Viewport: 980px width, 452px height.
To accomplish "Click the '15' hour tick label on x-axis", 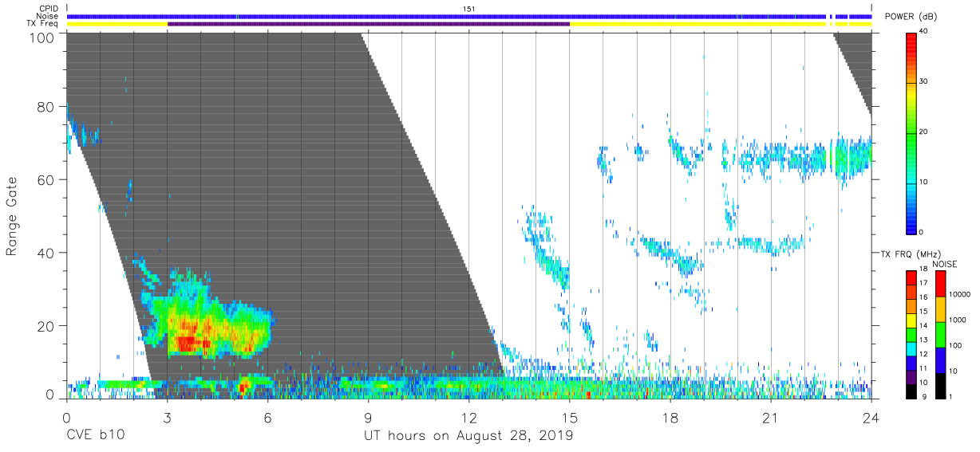I will 569,416.
